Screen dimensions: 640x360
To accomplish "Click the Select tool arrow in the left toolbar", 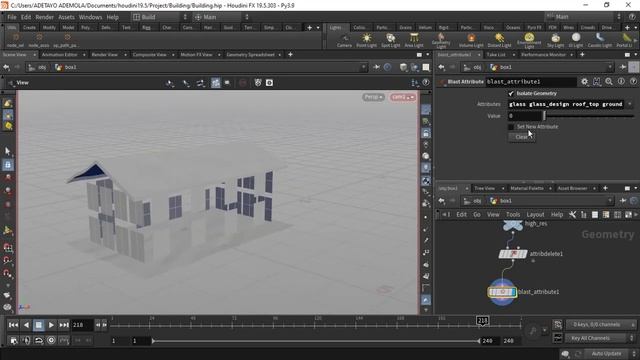I will 8,151.
